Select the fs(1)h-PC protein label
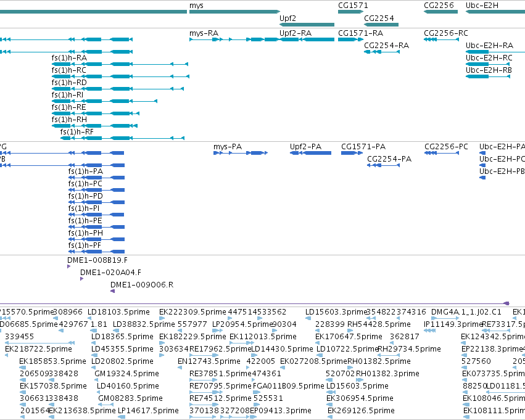The width and height of the screenshot is (525, 420). tap(85, 184)
